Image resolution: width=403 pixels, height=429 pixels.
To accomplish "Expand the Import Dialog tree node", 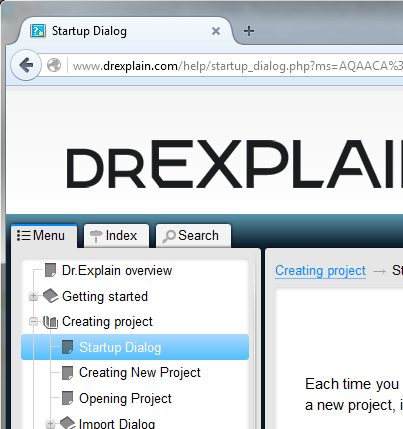I will tap(50, 424).
